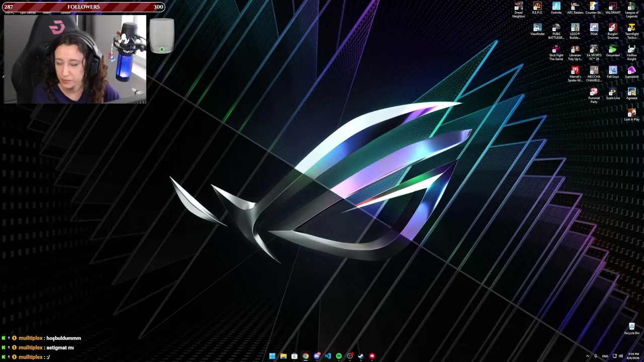This screenshot has width=644, height=362.
Task: Click the Lost in Play icon
Action: 632,115
